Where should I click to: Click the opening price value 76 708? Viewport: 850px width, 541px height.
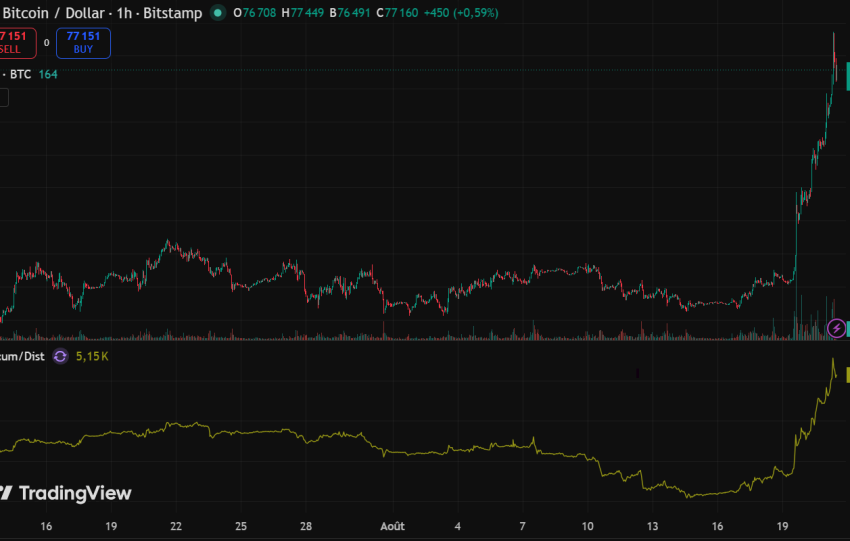[x=259, y=12]
